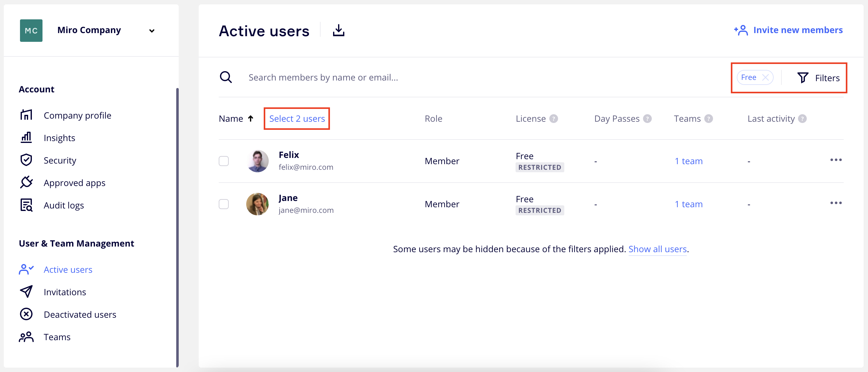Click the Invitations paper-plane icon

26,291
